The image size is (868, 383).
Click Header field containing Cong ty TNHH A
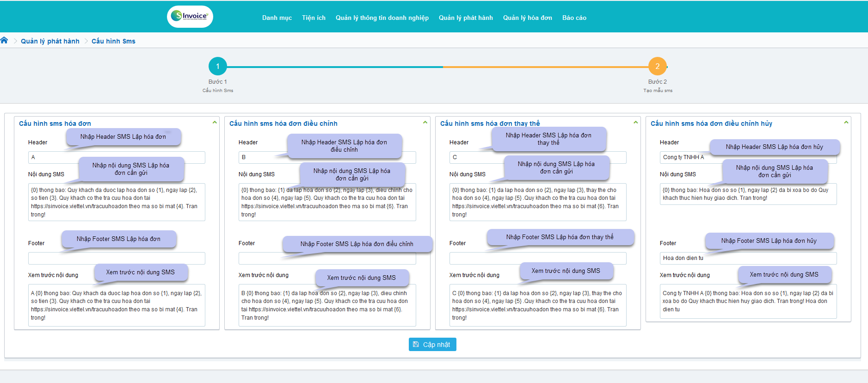684,158
